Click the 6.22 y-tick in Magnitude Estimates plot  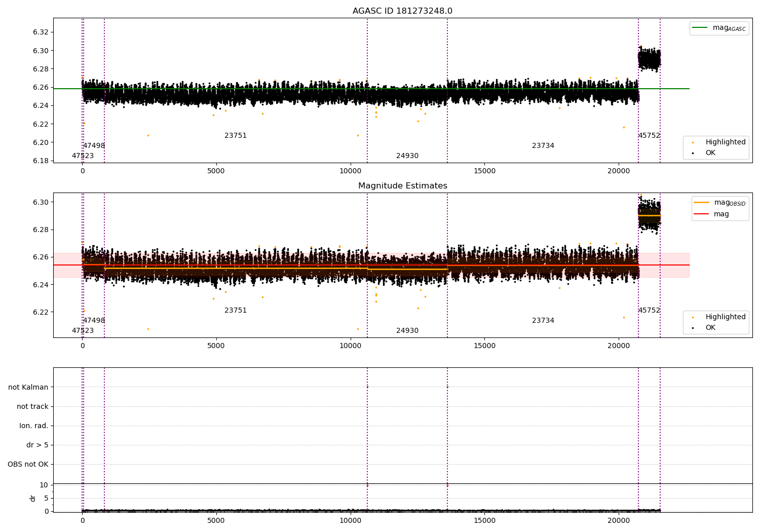(41, 312)
